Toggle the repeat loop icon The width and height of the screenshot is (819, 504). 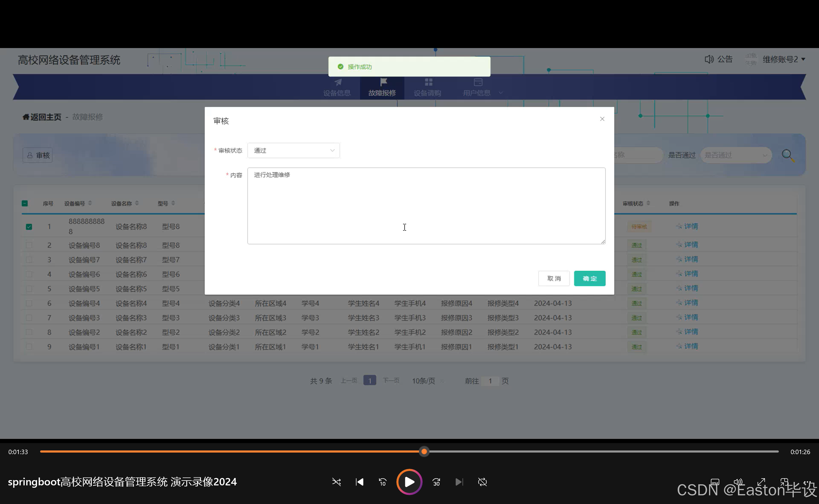tap(482, 482)
